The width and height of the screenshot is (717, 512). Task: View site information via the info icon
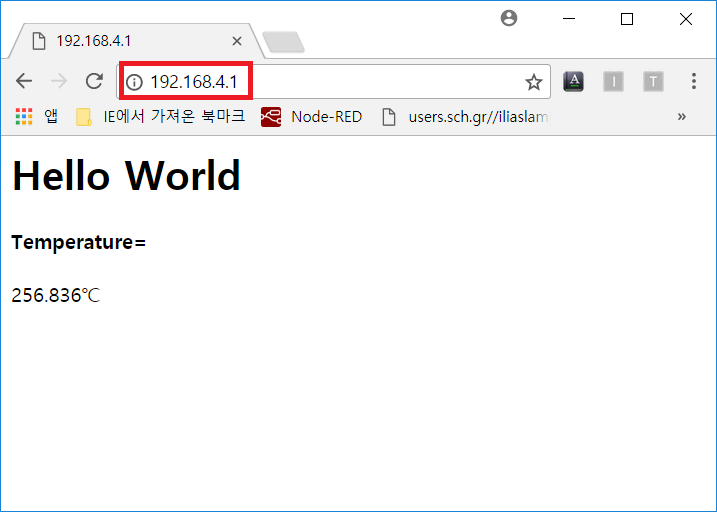(134, 82)
